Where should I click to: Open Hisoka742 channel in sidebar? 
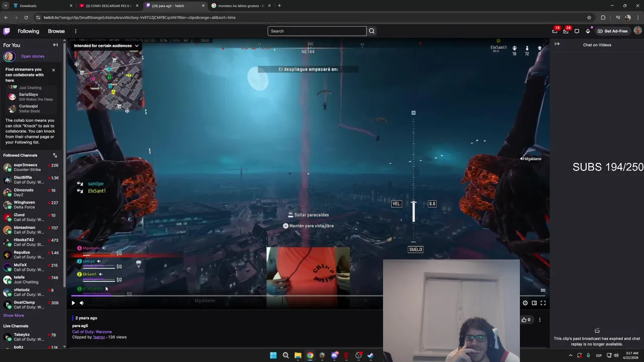click(x=31, y=242)
